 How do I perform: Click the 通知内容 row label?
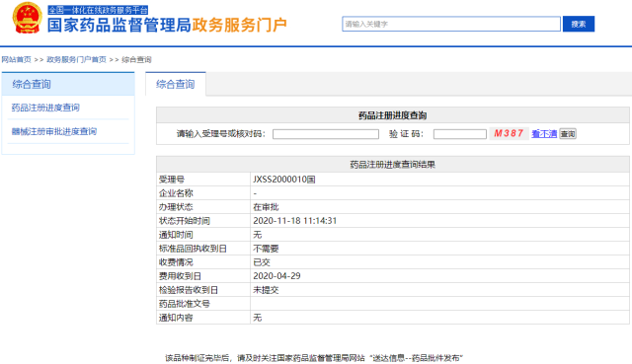click(x=176, y=318)
